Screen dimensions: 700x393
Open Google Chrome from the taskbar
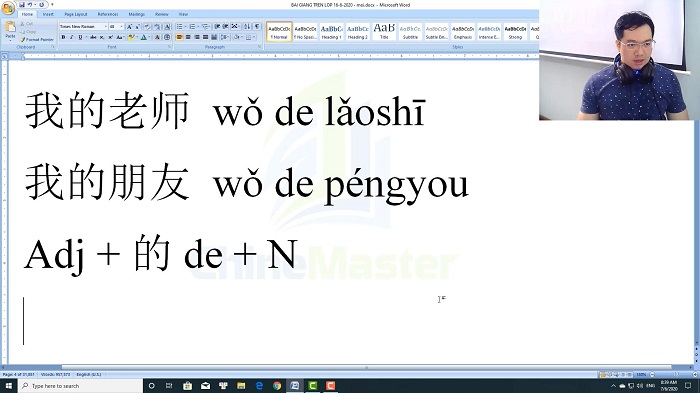pyautogui.click(x=277, y=386)
